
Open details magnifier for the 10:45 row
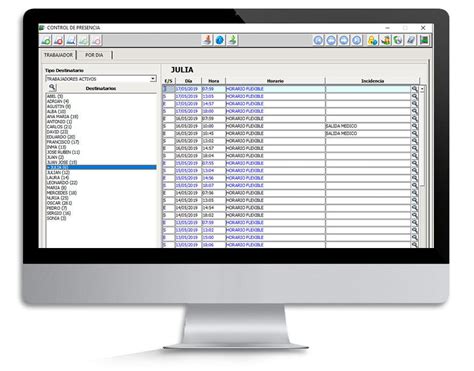414,133
